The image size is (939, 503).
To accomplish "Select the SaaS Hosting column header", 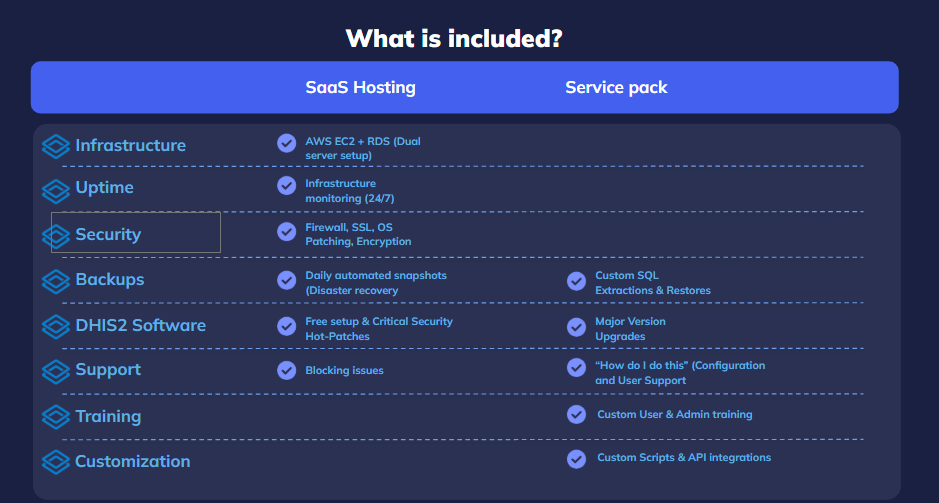I will (x=360, y=87).
